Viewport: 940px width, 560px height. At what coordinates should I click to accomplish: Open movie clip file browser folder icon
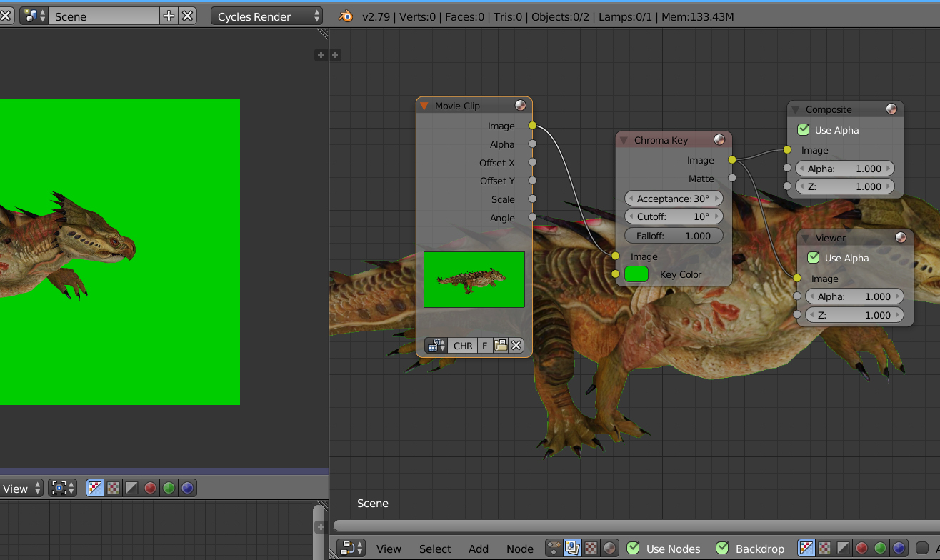pos(501,346)
